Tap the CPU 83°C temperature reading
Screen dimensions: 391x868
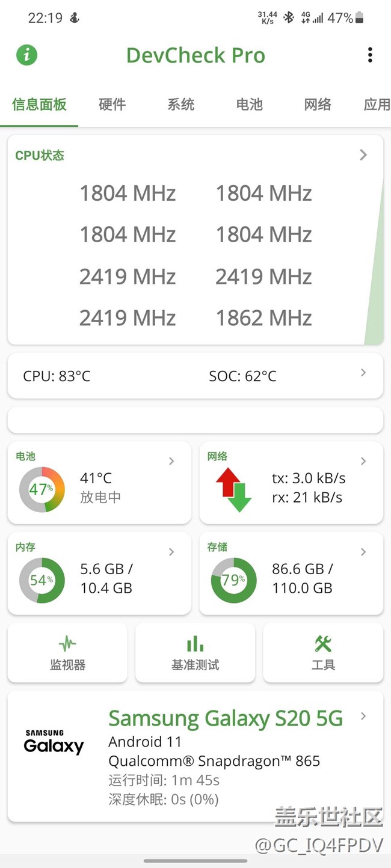coord(57,376)
